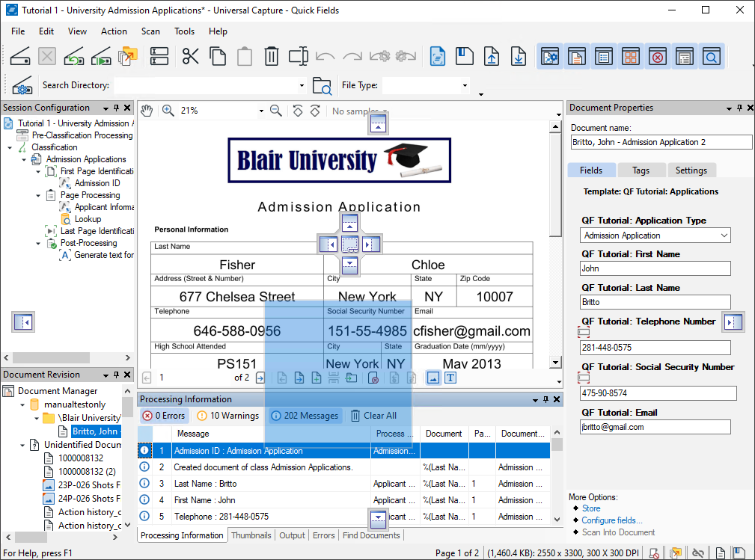Open the File Type dropdown
The image size is (755, 560).
(x=464, y=85)
